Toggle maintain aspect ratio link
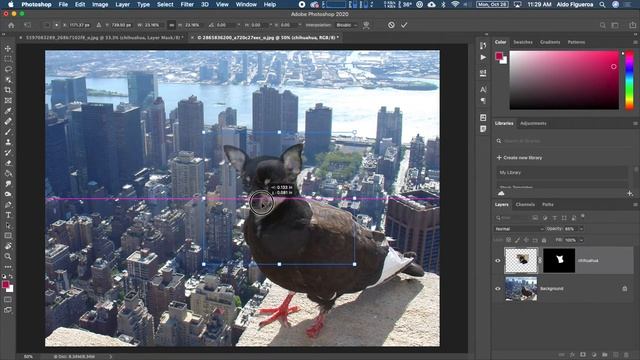This screenshot has width=640, height=360. [171, 25]
